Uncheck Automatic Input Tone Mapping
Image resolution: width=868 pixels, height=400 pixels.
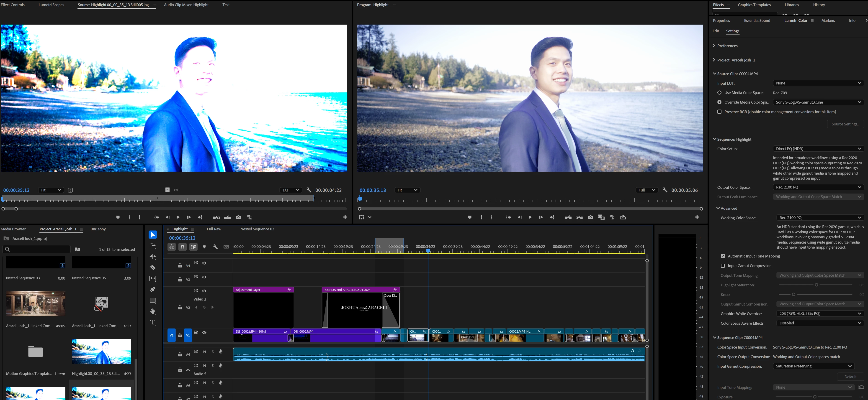(x=723, y=256)
